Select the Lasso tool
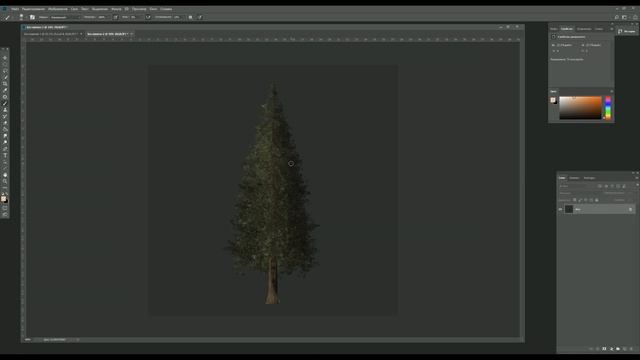 (5, 71)
